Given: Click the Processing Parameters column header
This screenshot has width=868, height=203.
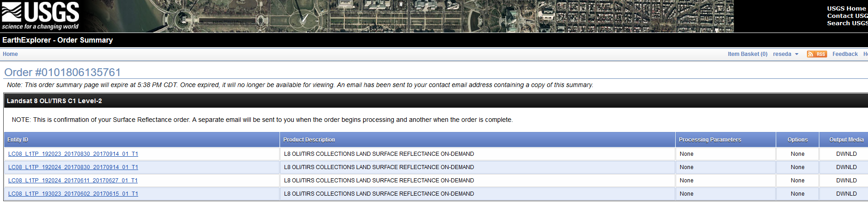Looking at the screenshot, I should point(710,140).
